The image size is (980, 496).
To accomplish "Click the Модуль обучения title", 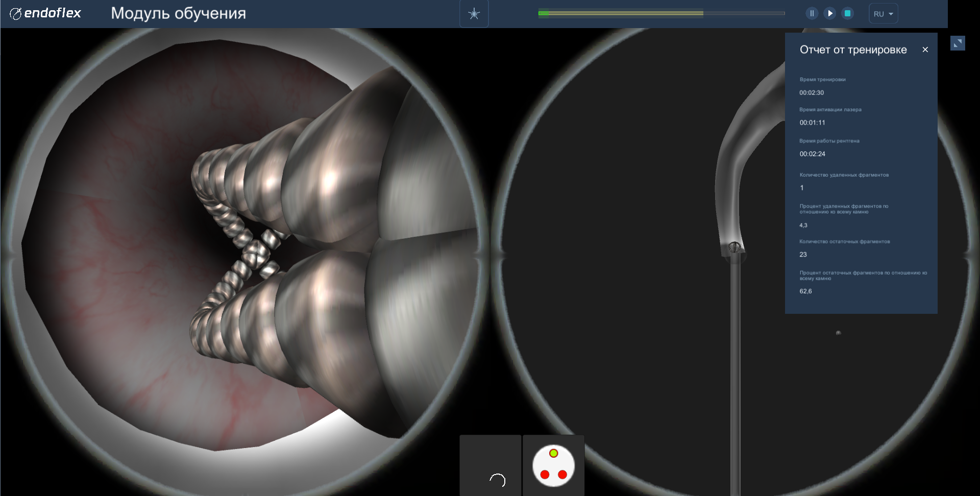I will 178,13.
